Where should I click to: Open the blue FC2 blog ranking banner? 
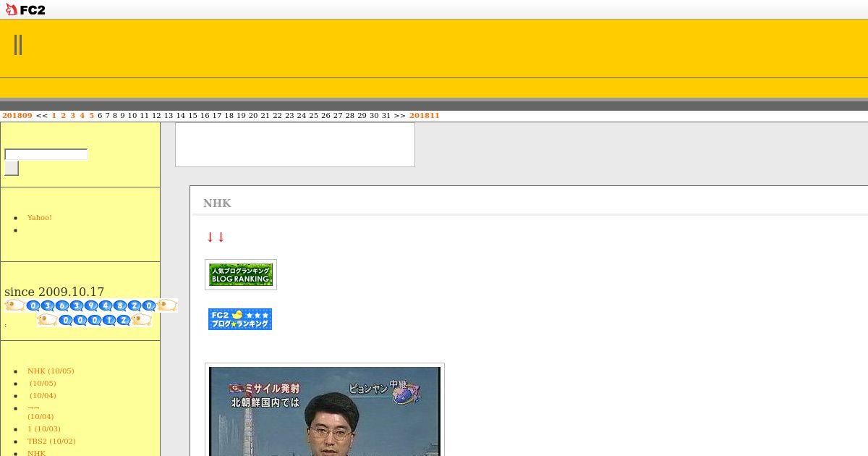pos(240,319)
